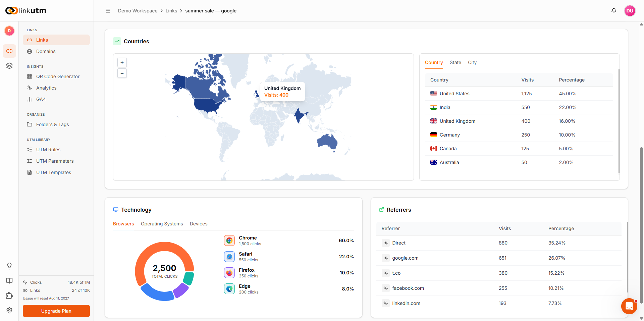
Task: Open UTM Templates
Action: tap(56, 172)
